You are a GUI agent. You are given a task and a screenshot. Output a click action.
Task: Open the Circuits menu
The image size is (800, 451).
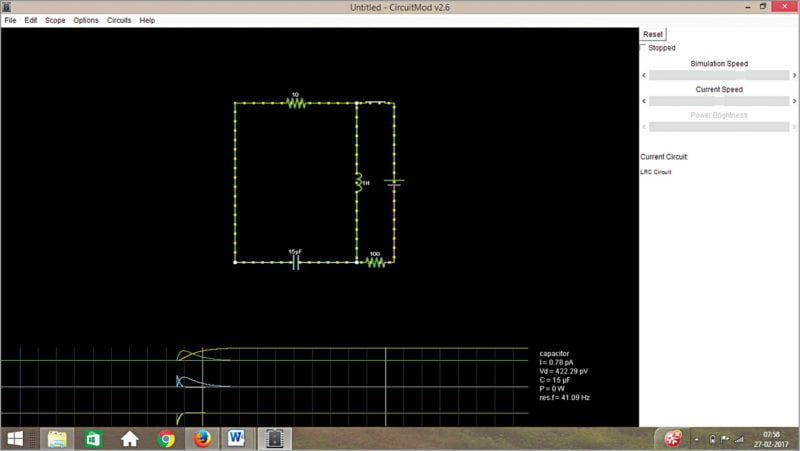pos(118,20)
